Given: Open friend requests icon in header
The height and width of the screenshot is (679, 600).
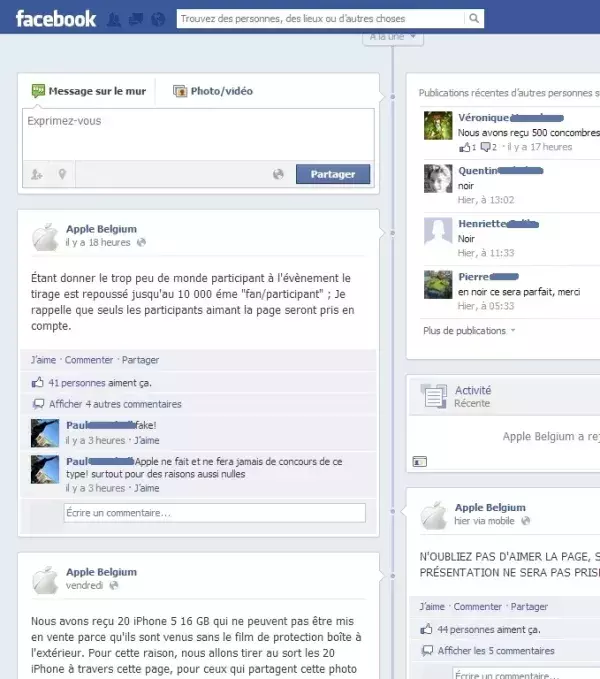Looking at the screenshot, I should 114,19.
